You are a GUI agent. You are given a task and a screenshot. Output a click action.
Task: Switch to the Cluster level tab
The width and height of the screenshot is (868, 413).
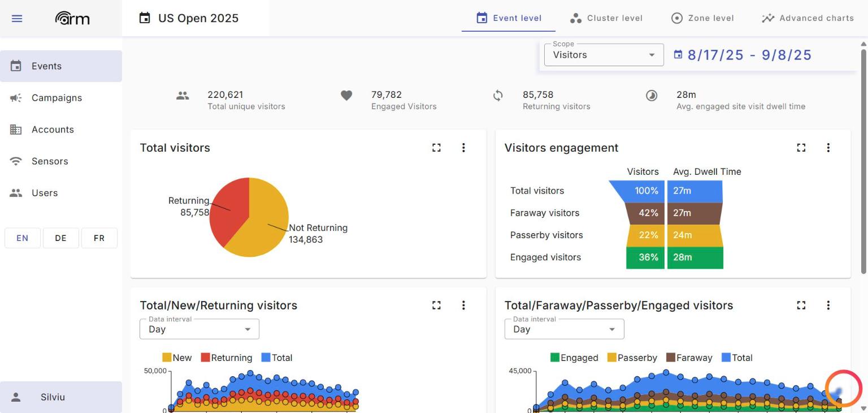[x=606, y=18]
